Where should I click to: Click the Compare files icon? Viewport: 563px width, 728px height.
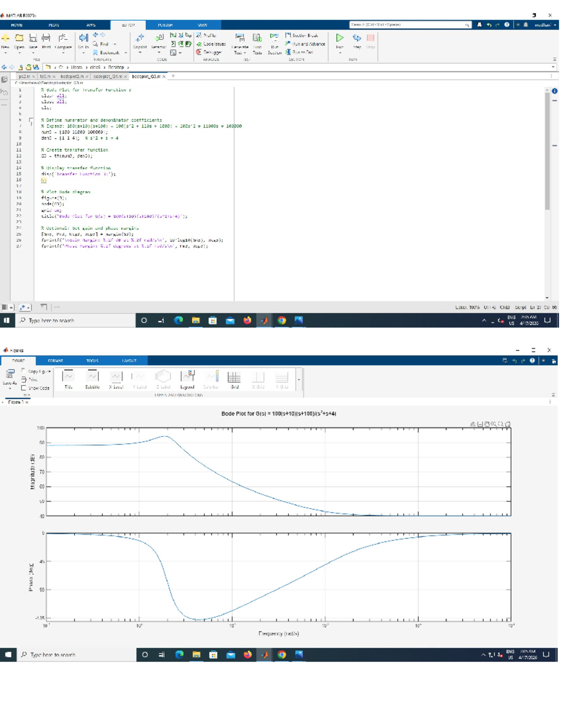click(63, 38)
